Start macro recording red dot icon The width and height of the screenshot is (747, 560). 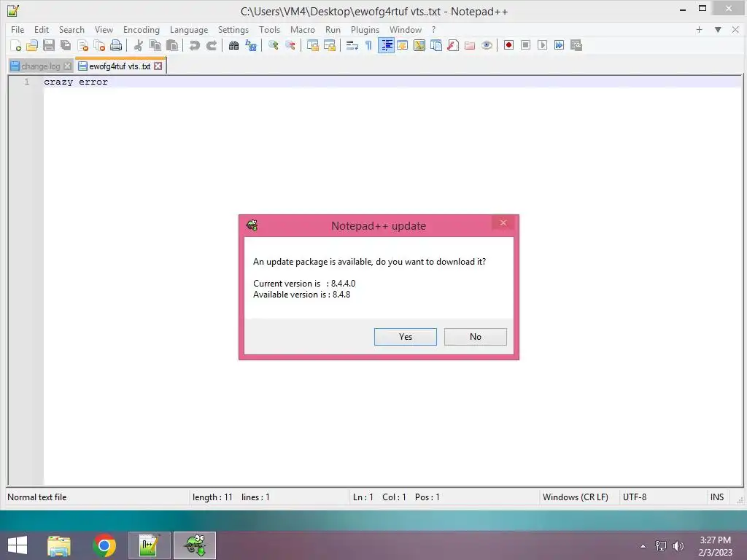[x=508, y=45]
